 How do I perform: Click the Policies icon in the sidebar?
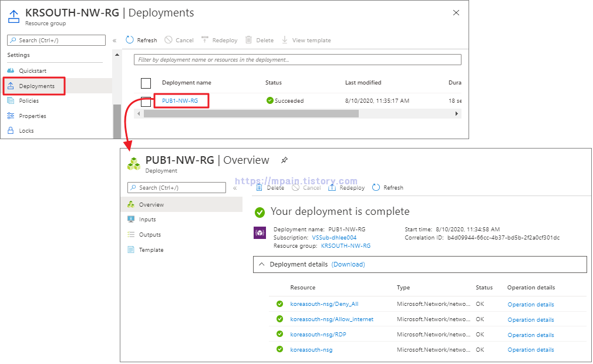coord(11,100)
